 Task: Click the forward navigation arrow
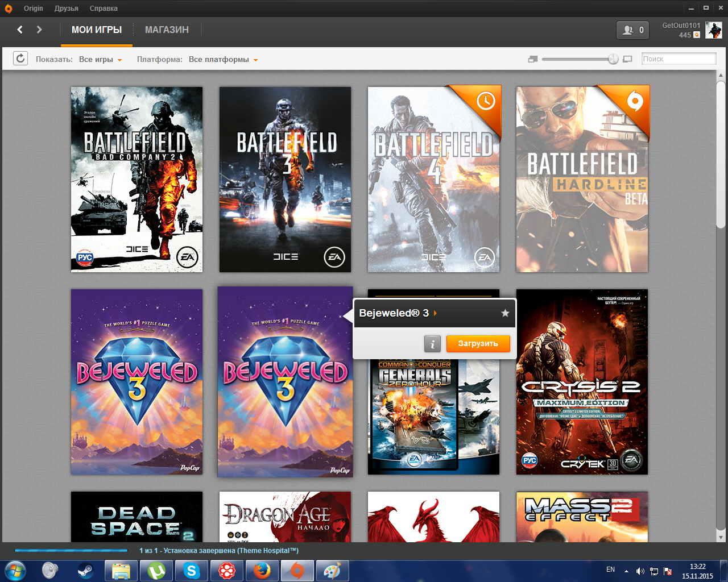coord(39,30)
